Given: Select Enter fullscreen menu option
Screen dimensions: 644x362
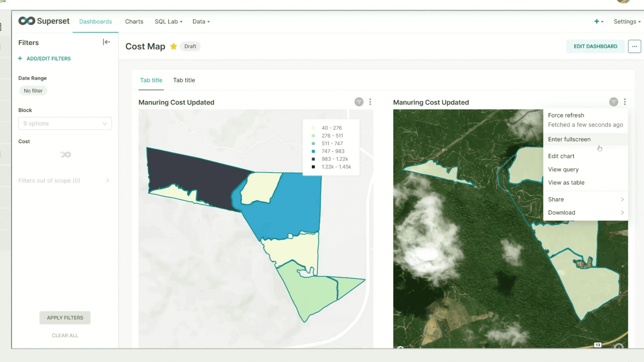Looking at the screenshot, I should point(569,139).
